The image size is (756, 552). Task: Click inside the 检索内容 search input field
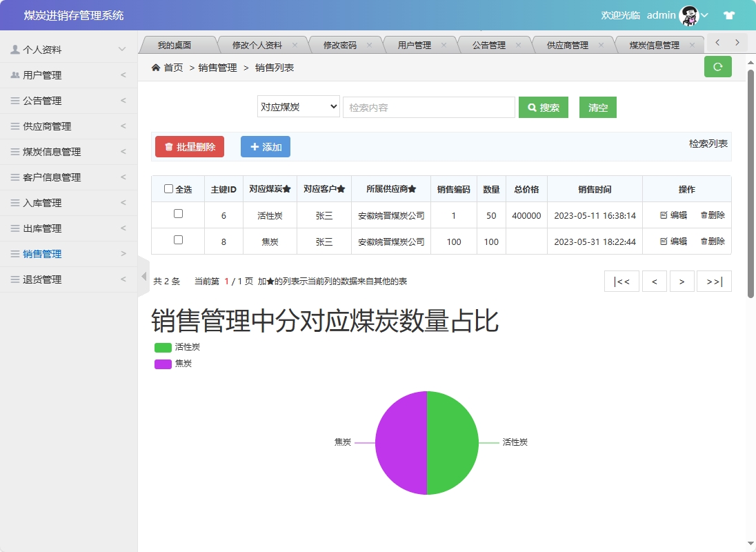pos(428,107)
